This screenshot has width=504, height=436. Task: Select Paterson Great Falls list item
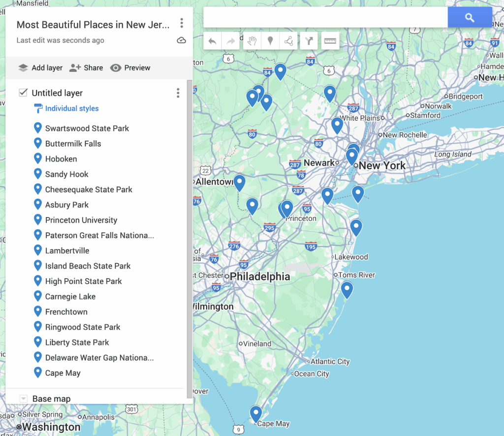[99, 235]
